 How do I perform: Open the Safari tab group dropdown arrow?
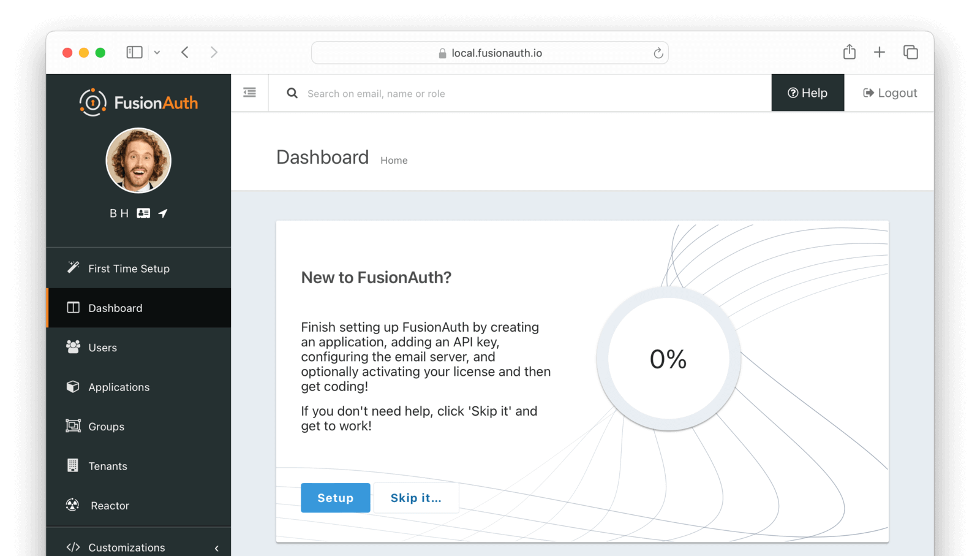tap(157, 53)
